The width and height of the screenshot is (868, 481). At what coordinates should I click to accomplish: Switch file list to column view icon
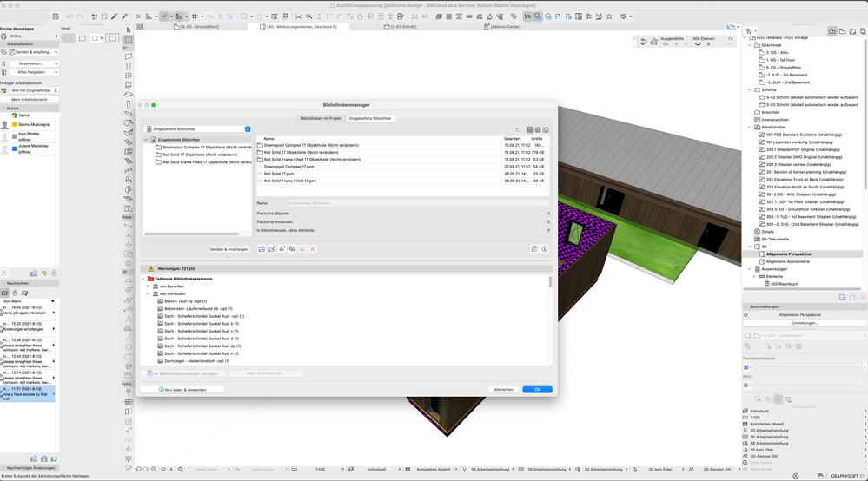point(538,129)
